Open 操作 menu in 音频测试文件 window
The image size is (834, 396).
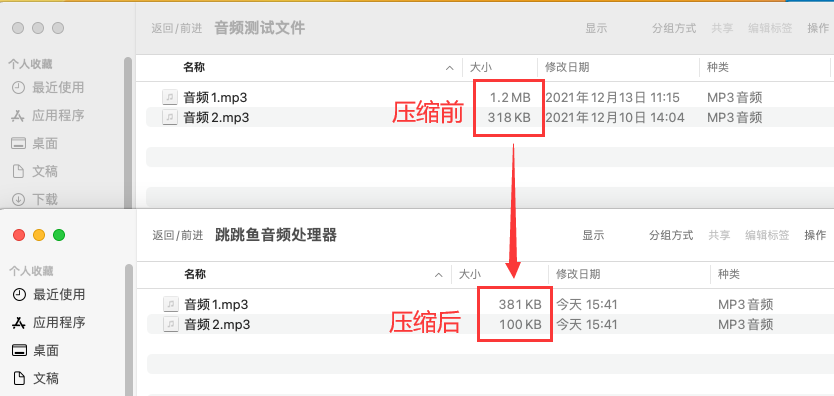[x=818, y=29]
